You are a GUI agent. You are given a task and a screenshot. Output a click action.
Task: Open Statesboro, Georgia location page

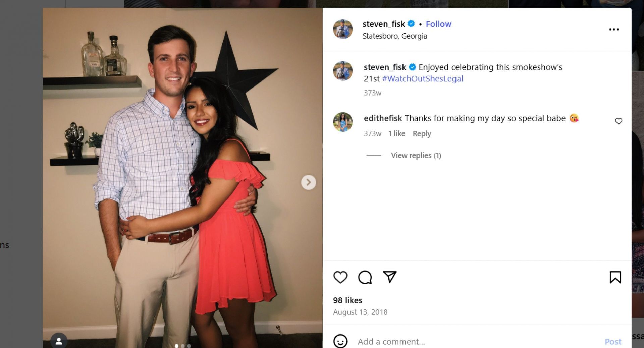[x=394, y=36]
